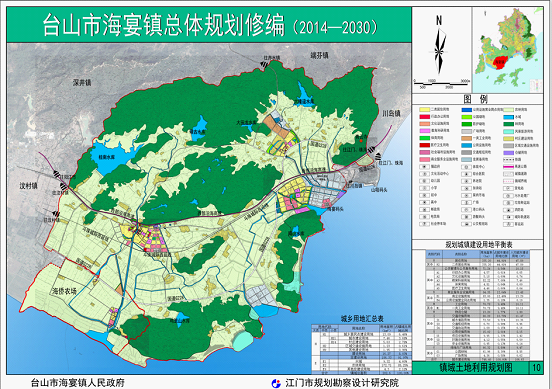
Task: Click the 广场 symbol in the legend
Action: click(466, 203)
